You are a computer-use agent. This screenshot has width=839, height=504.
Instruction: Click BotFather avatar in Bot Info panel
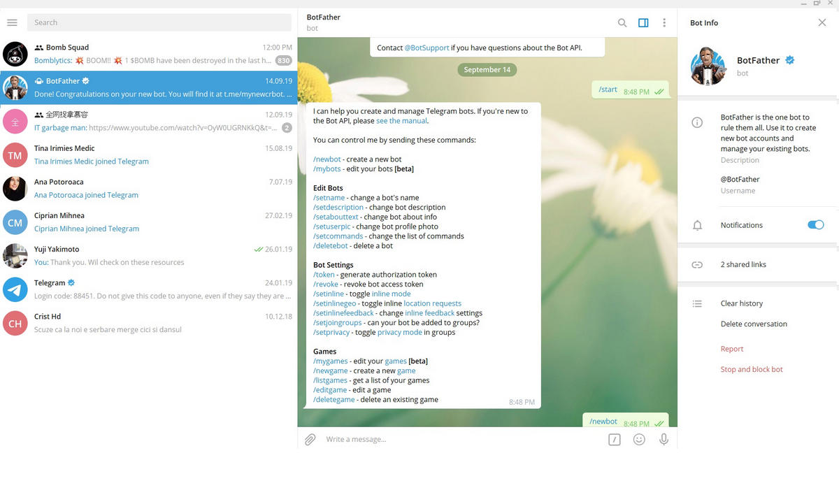point(709,66)
